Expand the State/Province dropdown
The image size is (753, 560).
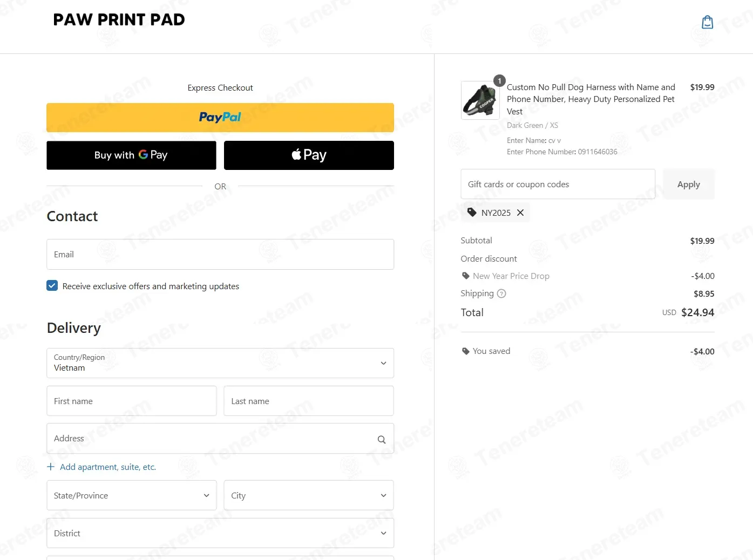[x=132, y=495]
